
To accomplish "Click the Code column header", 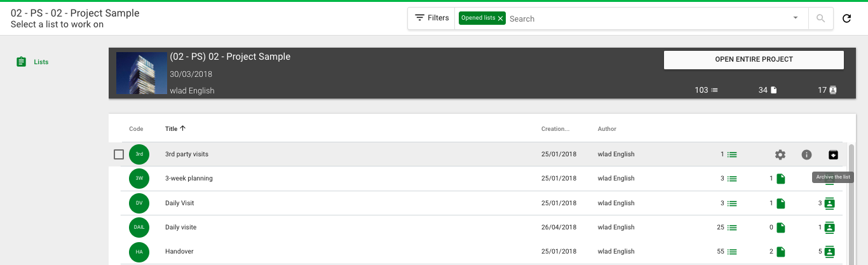I will pos(136,129).
